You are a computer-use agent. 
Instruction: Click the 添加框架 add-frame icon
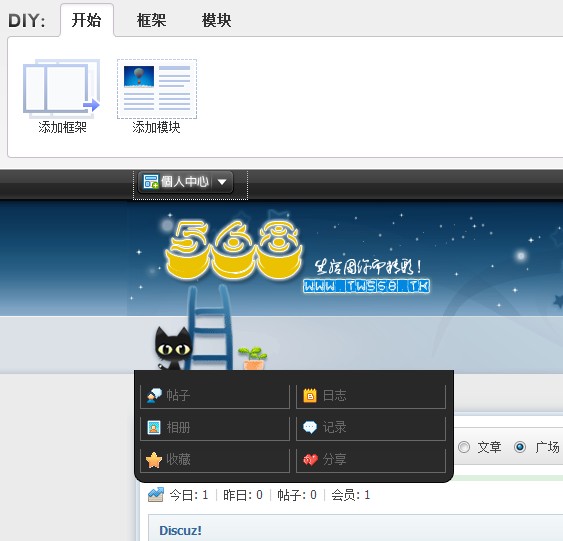click(62, 89)
